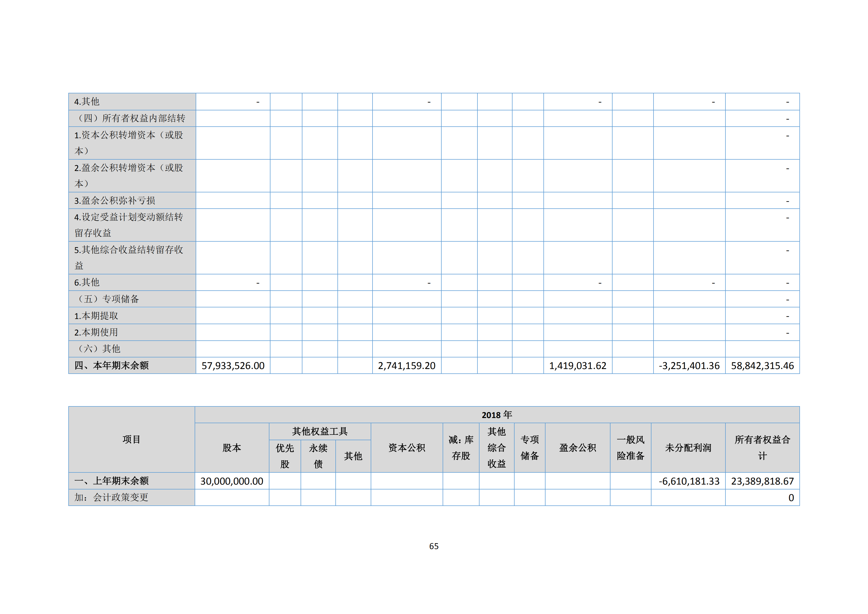Click the '盈余公积' column header
Image resolution: width=868 pixels, height=614 pixels.
click(x=578, y=448)
